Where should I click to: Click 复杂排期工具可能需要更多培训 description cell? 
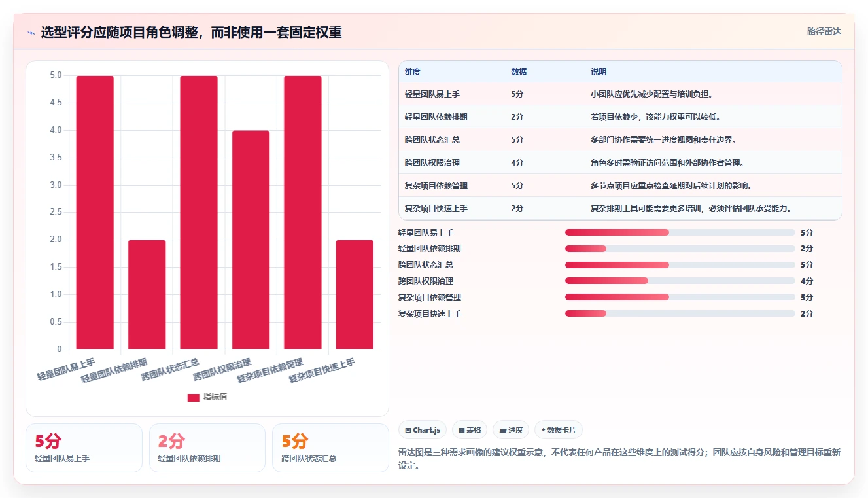(x=693, y=209)
